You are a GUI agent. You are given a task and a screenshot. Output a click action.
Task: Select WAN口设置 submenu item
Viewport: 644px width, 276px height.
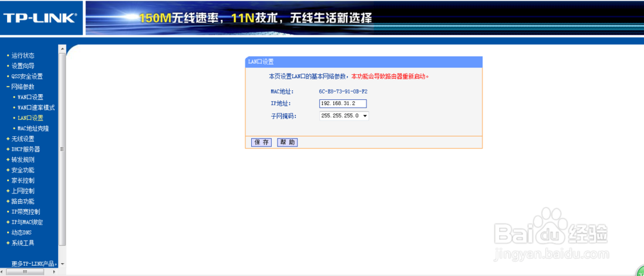(x=30, y=97)
